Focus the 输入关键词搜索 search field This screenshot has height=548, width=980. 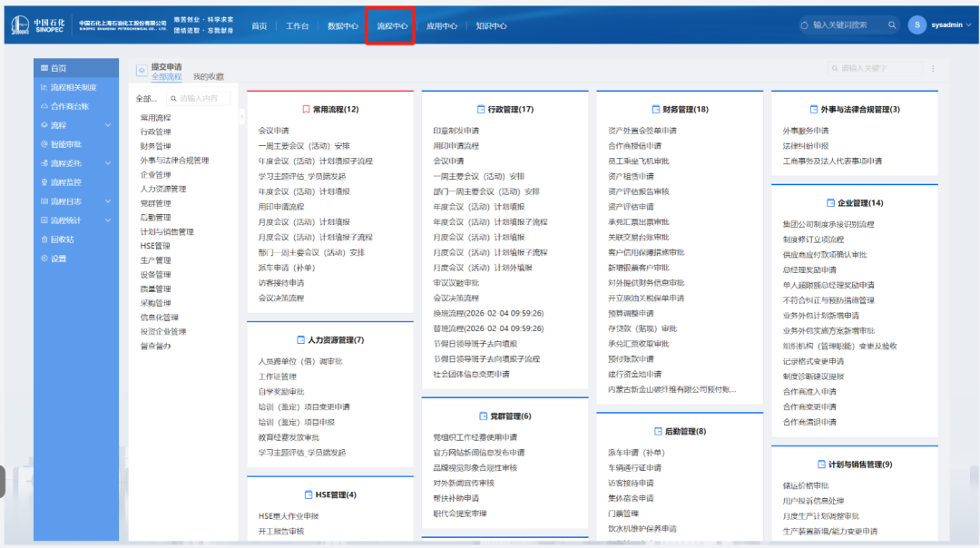(x=844, y=25)
